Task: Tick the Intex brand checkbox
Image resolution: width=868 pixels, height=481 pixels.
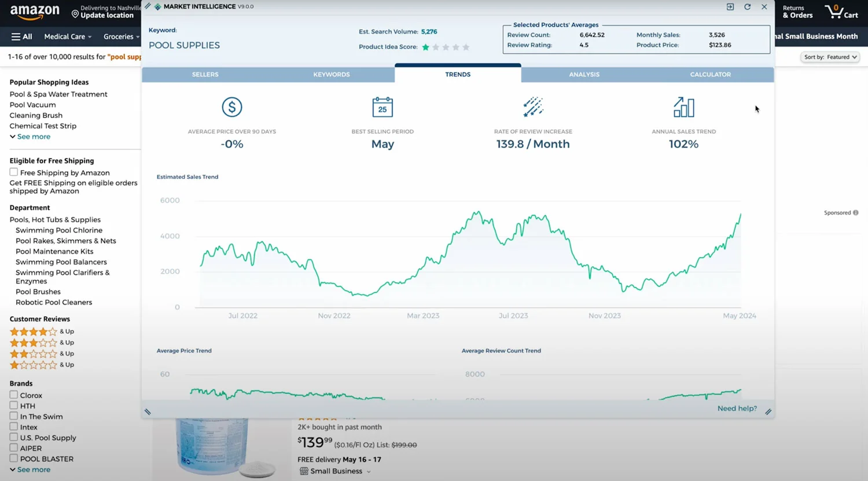Action: pos(13,427)
